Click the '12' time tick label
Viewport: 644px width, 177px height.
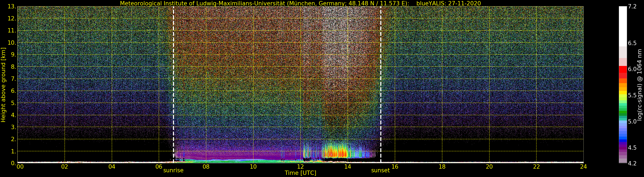[x=300, y=166]
